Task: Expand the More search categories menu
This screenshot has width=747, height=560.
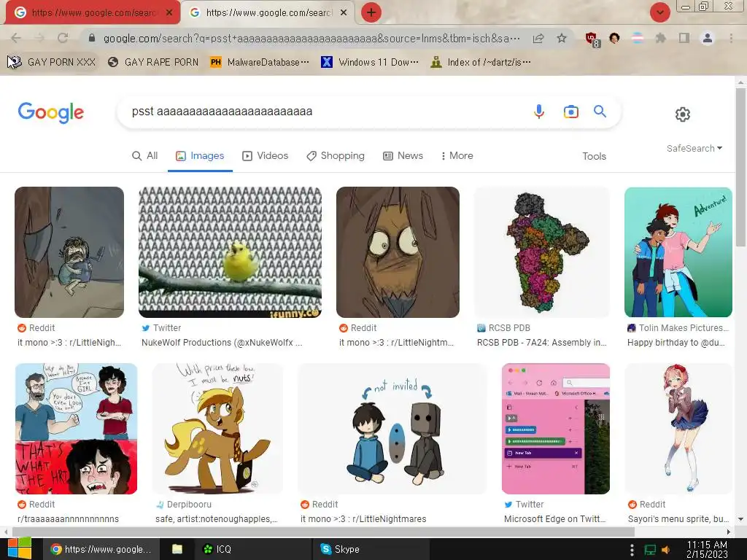Action: 457,156
